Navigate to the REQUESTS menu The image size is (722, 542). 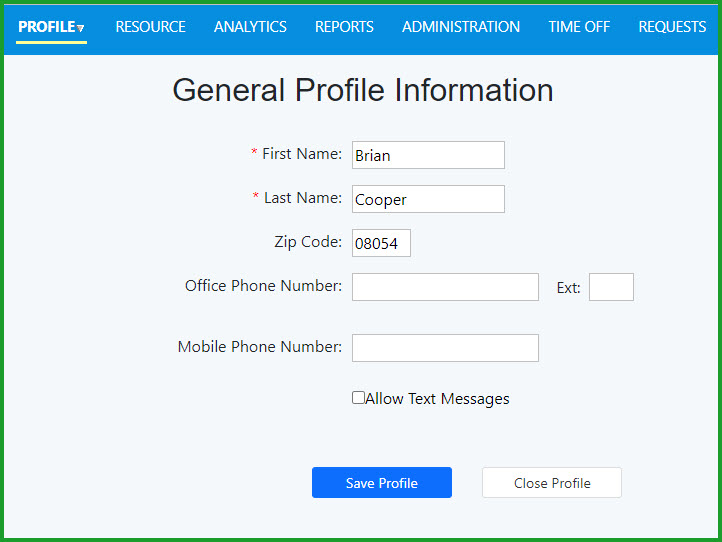click(672, 27)
